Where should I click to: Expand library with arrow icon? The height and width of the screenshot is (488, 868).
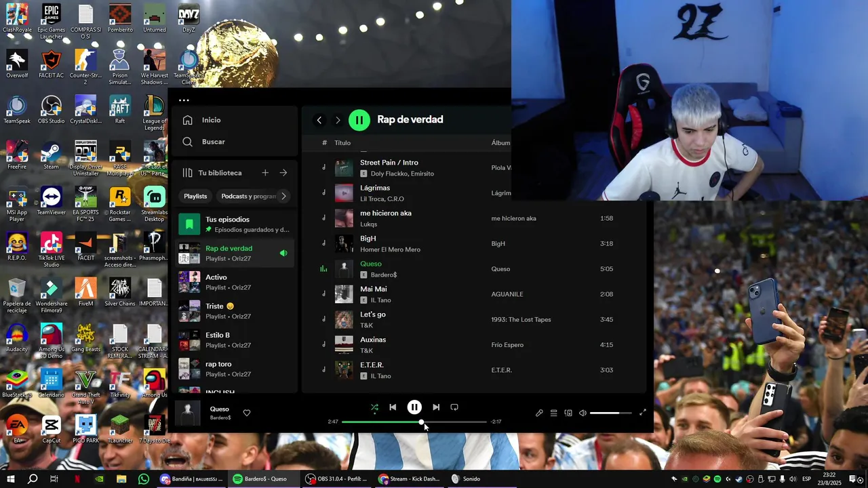click(x=283, y=173)
